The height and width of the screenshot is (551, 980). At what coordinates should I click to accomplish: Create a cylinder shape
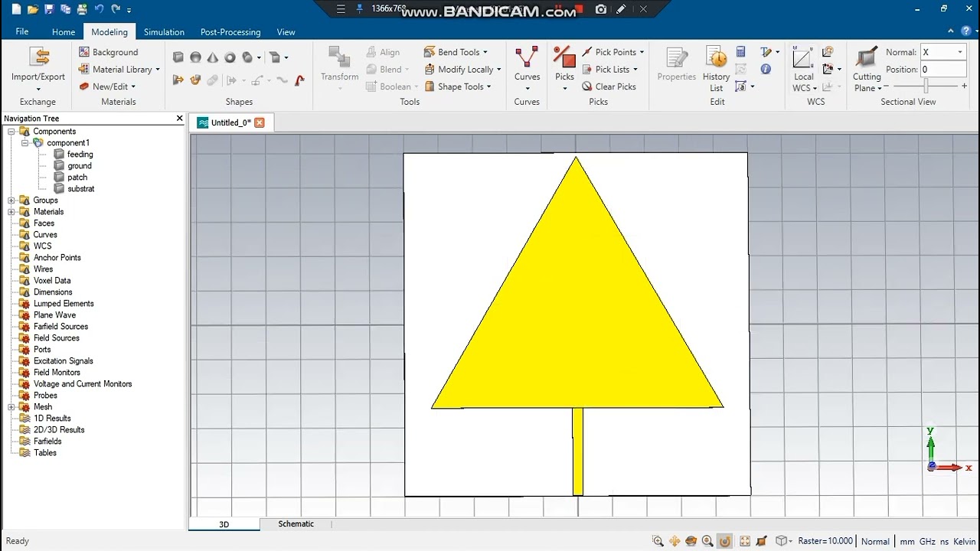pos(247,57)
